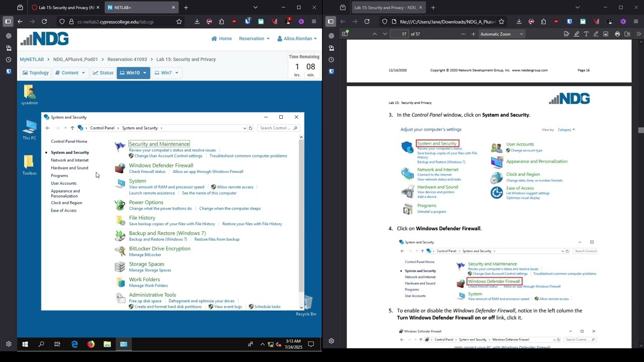Click the Control Panel vertical scrollbar
The height and width of the screenshot is (362, 644).
click(301, 221)
